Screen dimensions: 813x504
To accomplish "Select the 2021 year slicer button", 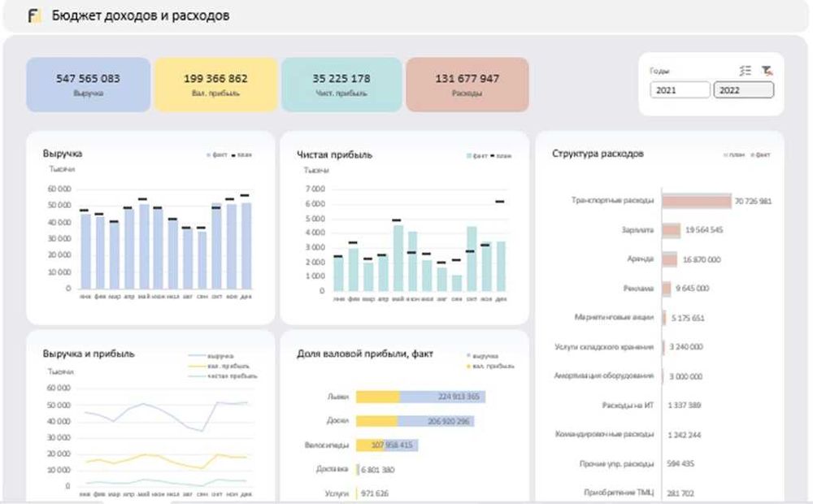I will pos(680,90).
